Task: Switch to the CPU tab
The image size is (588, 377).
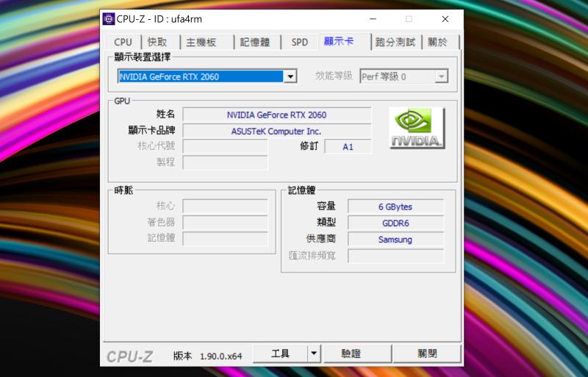Action: (123, 42)
